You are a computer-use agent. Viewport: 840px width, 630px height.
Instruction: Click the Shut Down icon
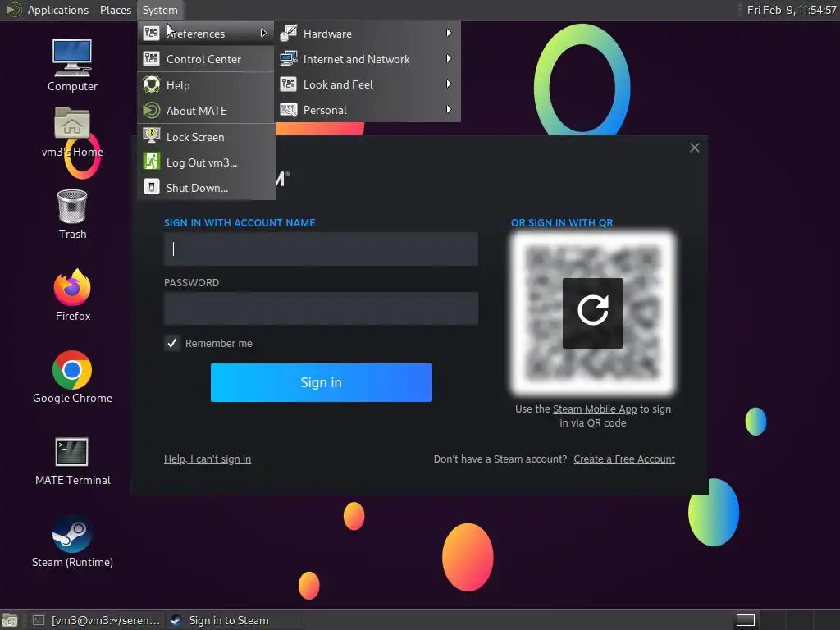tap(152, 188)
